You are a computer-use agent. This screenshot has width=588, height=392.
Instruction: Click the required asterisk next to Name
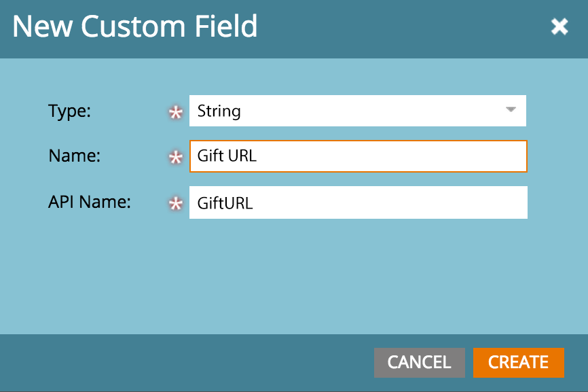[x=176, y=158]
